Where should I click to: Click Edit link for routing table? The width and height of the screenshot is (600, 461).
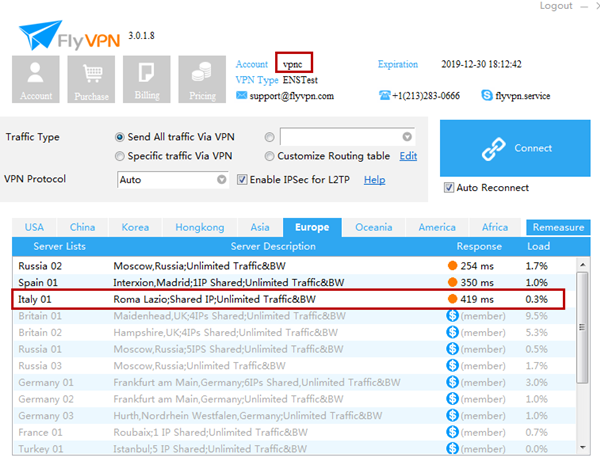(408, 156)
